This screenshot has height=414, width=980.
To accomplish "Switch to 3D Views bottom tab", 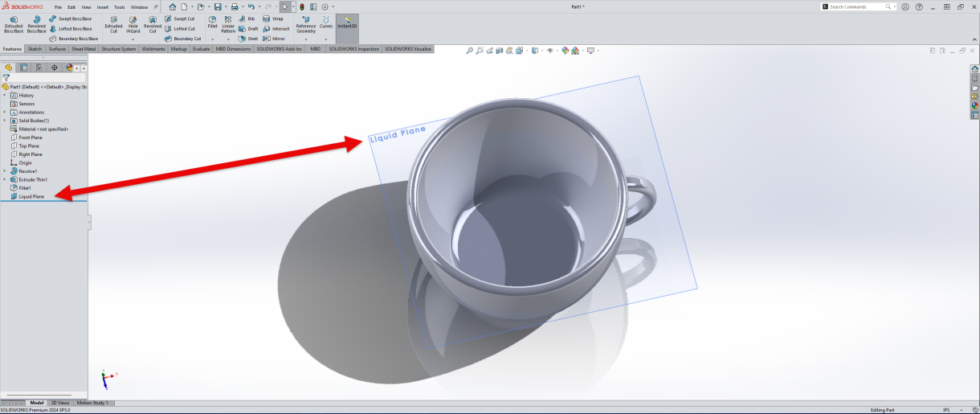I will tap(60, 403).
